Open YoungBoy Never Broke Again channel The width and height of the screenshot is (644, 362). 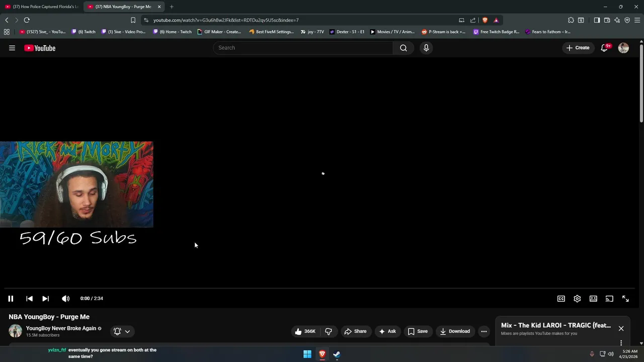61,328
